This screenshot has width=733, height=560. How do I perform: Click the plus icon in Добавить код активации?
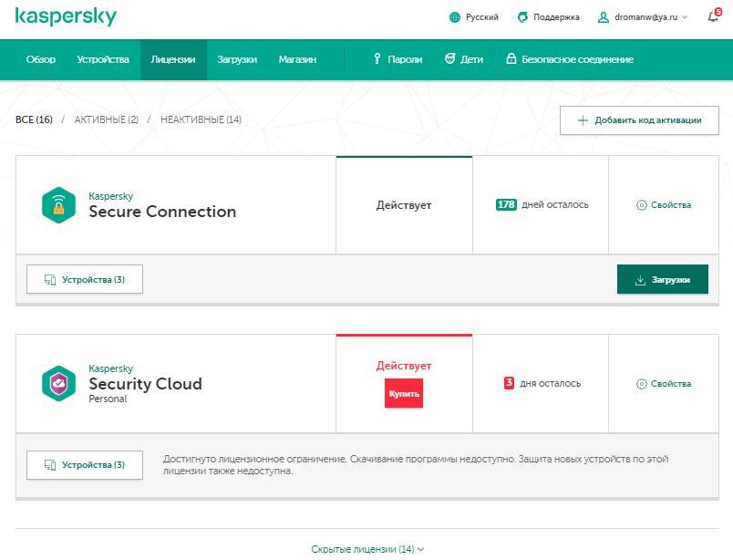583,120
